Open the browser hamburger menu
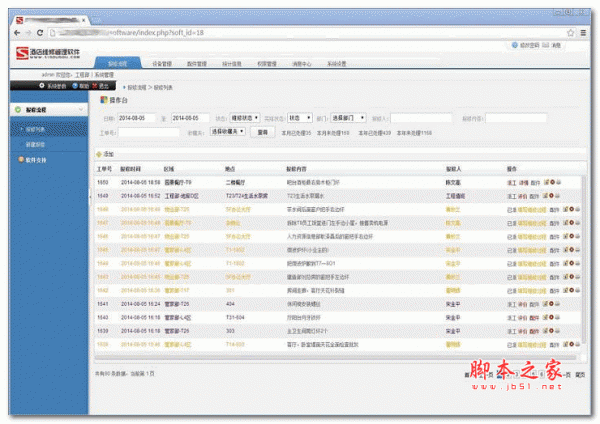This screenshot has height=424, width=600. pyautogui.click(x=583, y=33)
